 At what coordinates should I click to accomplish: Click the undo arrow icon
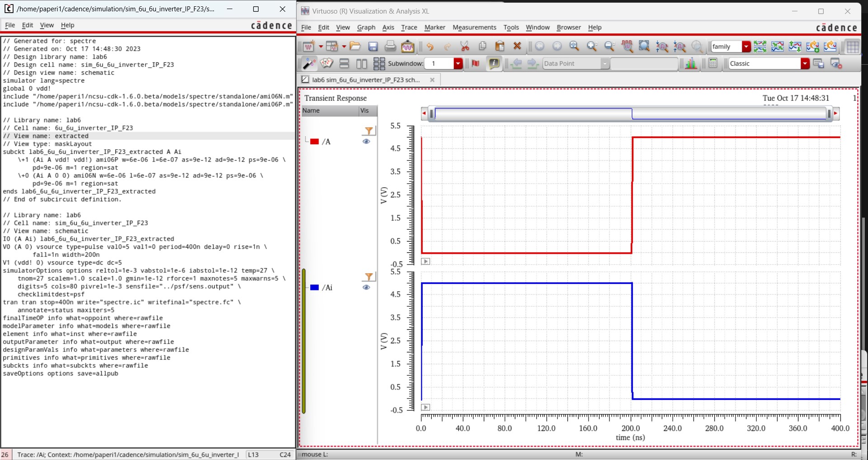[x=429, y=47]
